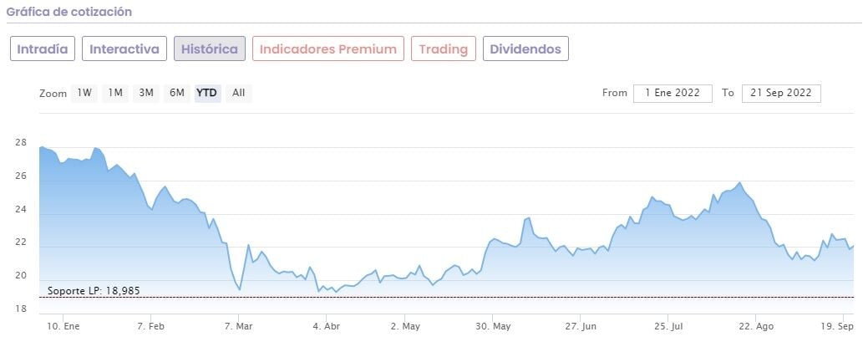Set zoom range to 1W

pyautogui.click(x=84, y=93)
